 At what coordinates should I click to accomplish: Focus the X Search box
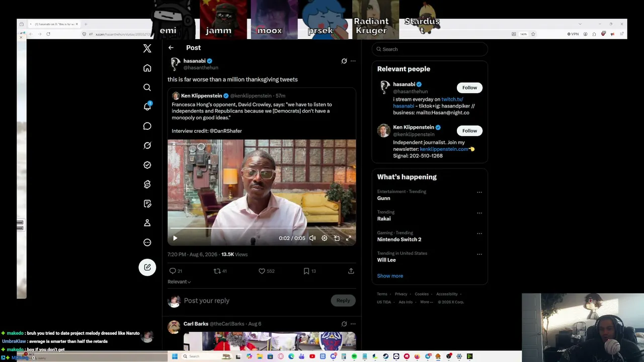click(430, 49)
